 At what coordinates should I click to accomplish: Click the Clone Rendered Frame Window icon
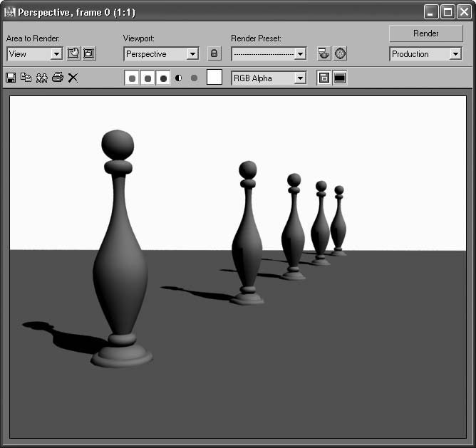pos(41,78)
